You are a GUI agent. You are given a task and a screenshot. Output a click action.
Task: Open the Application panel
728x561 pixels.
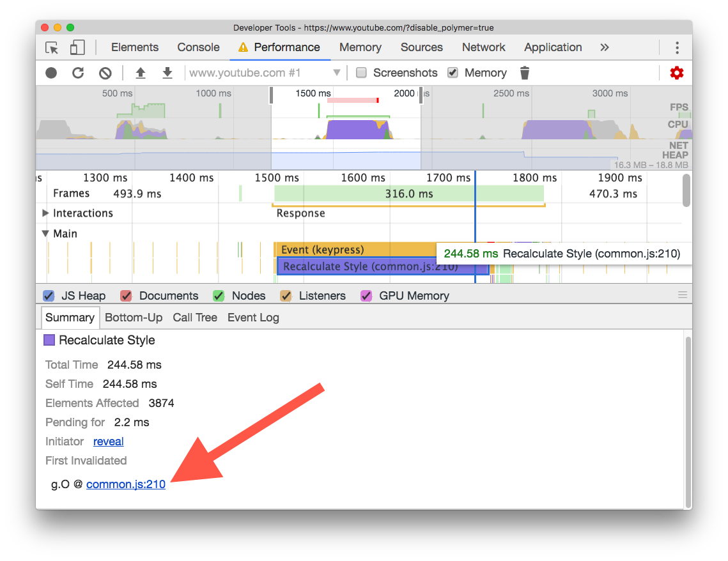pyautogui.click(x=553, y=47)
